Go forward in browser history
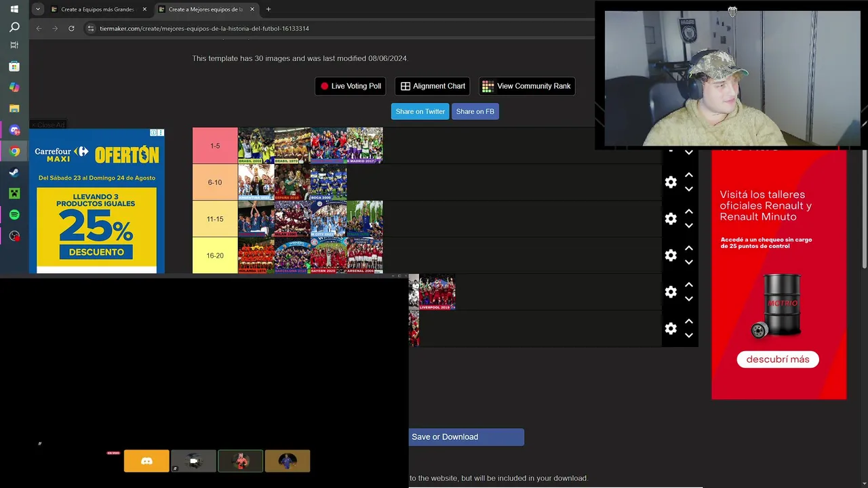 click(55, 28)
